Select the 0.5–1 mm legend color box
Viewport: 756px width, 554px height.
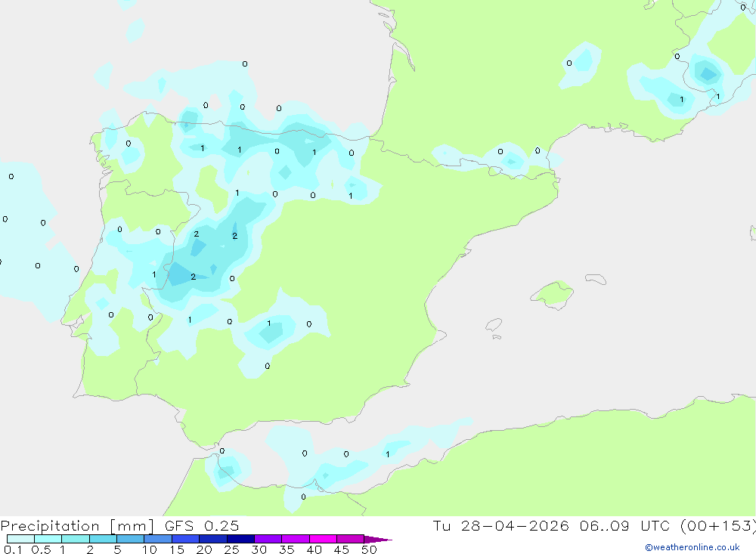click(48, 539)
